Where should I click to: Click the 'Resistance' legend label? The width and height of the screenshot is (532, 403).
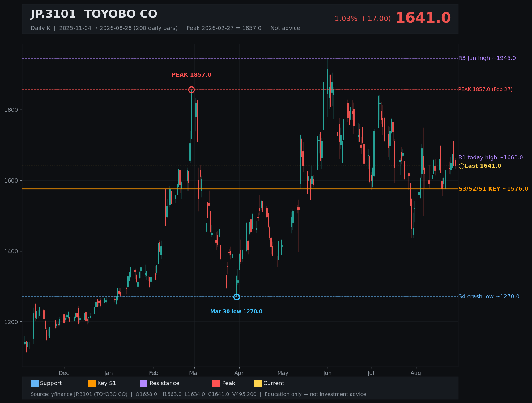pyautogui.click(x=164, y=383)
